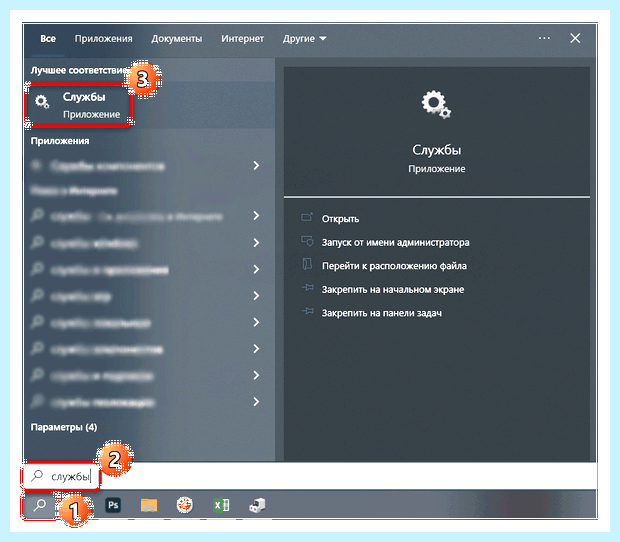Click the Открыть icon in the preview pane

307,217
